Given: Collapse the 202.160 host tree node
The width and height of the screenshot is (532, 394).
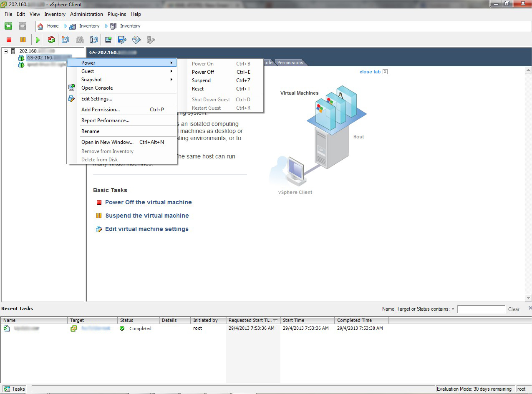Looking at the screenshot, I should [x=6, y=51].
